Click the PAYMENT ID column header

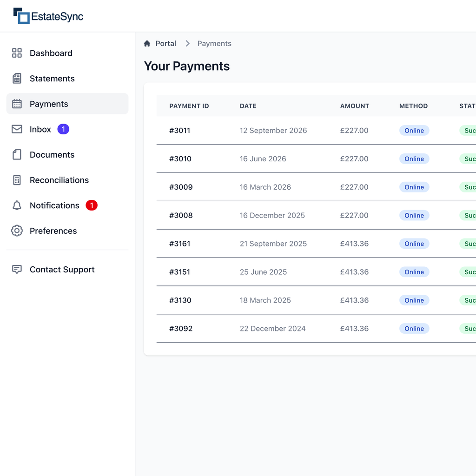189,106
